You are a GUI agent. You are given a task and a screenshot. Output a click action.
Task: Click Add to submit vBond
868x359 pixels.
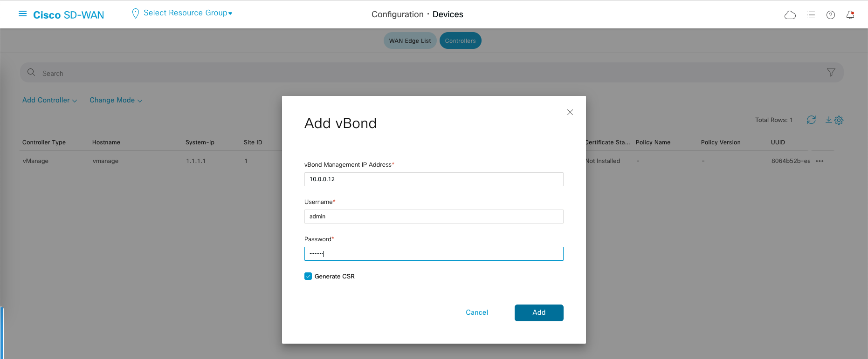pyautogui.click(x=538, y=312)
